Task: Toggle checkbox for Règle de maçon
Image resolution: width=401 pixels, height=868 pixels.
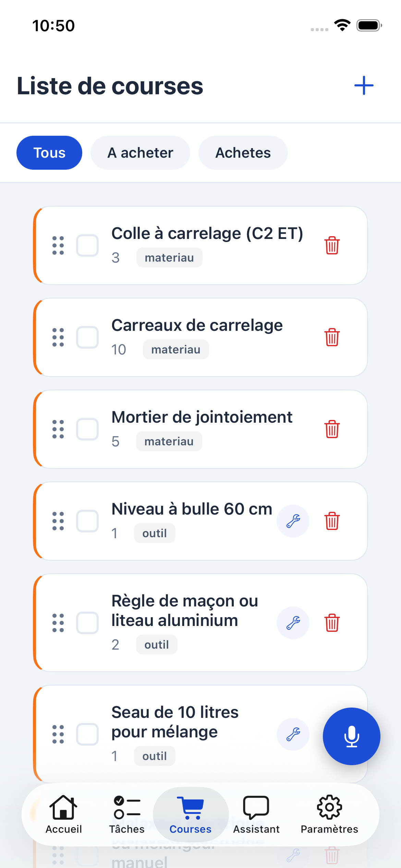Action: (87, 623)
